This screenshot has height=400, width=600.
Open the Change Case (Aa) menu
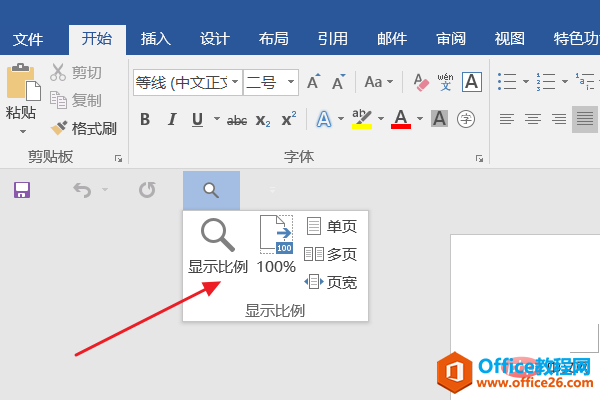[x=378, y=82]
